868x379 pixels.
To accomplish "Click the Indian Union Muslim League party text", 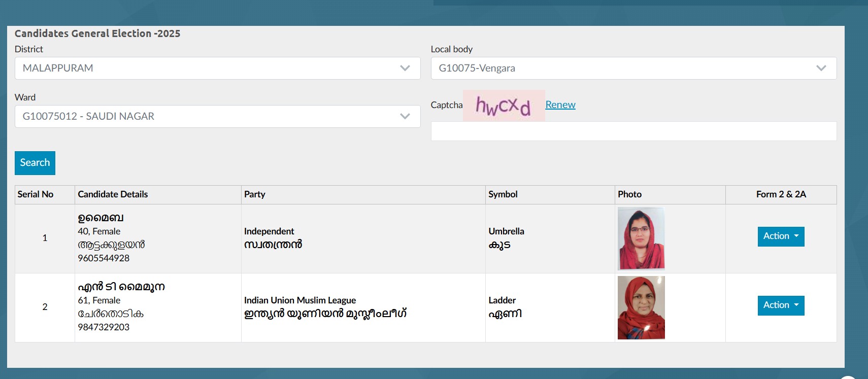I will pyautogui.click(x=299, y=300).
